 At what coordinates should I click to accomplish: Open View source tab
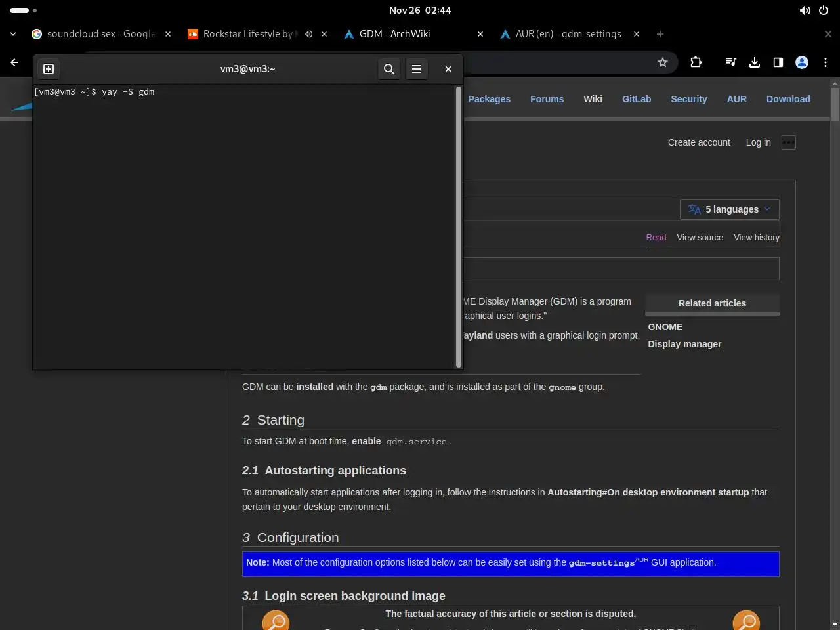pos(700,238)
